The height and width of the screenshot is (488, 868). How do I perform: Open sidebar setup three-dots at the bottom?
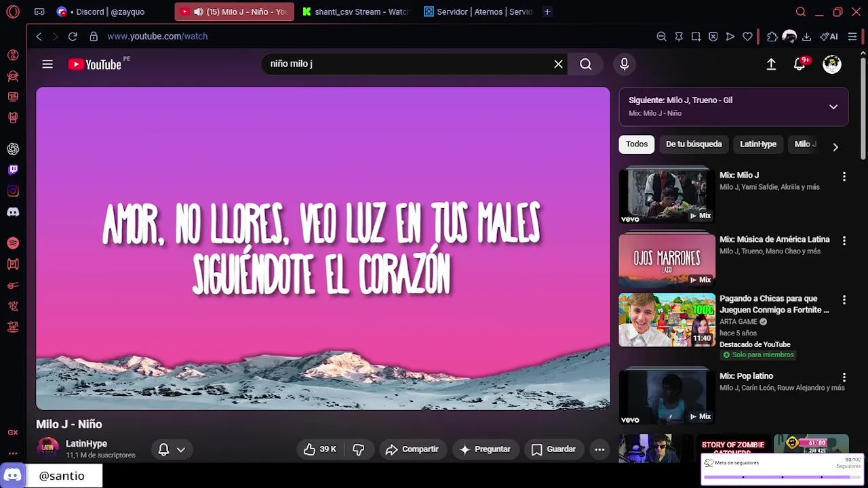[x=13, y=453]
